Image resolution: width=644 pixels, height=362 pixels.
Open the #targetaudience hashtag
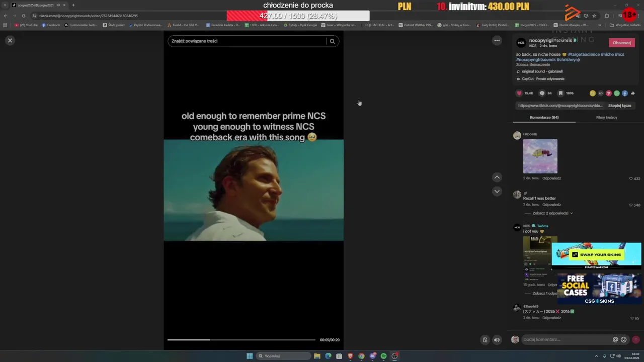click(584, 54)
